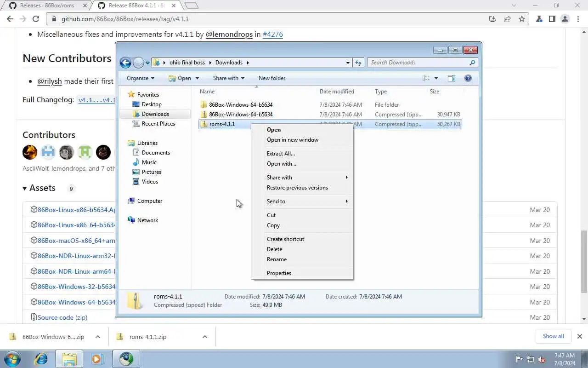Screen dimensions: 588x368
Task: Open the Share with toolbar dropdown
Action: [229, 78]
